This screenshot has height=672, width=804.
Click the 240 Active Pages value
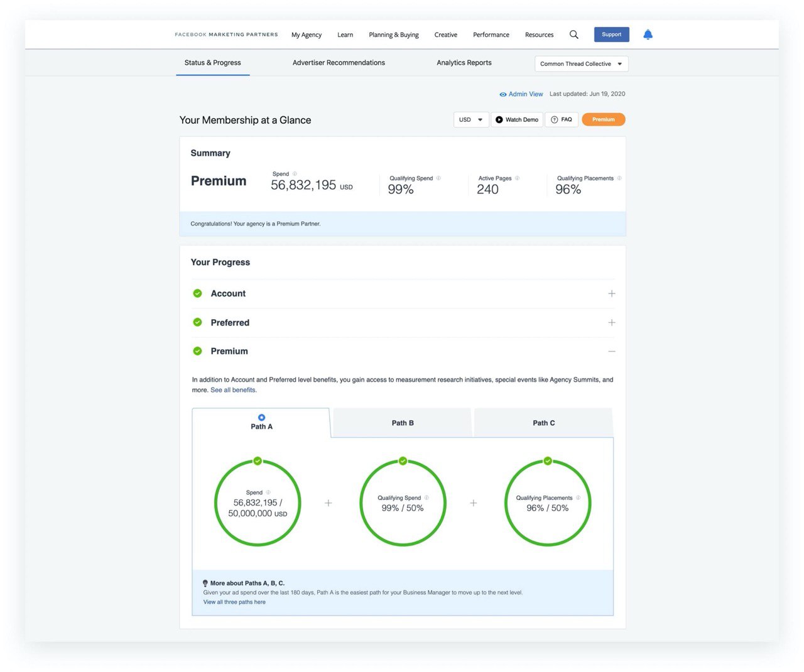click(x=487, y=190)
